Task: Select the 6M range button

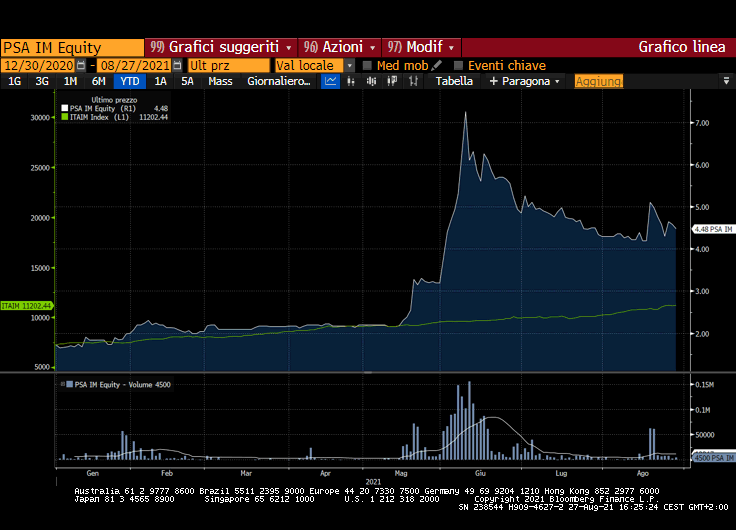Action: coord(99,81)
